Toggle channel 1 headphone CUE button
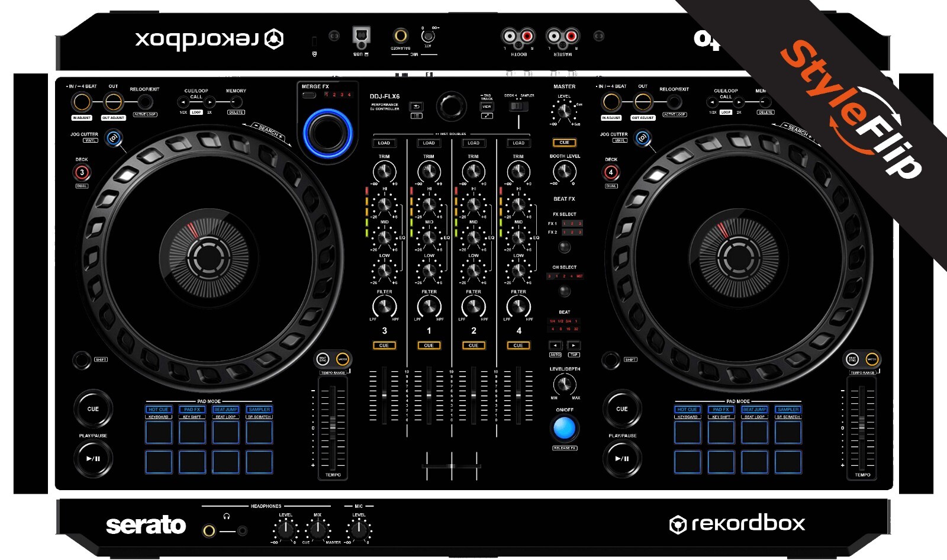Screen dimensions: 947x560 pyautogui.click(x=429, y=345)
